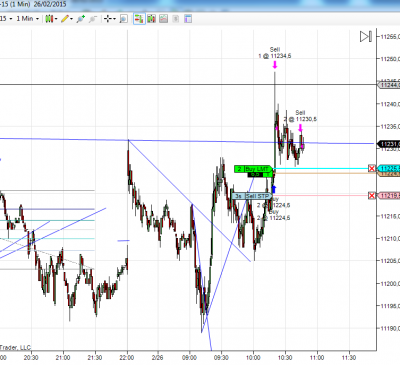Open the Indicators icon
This screenshot has height=365, width=400.
pos(163,19)
